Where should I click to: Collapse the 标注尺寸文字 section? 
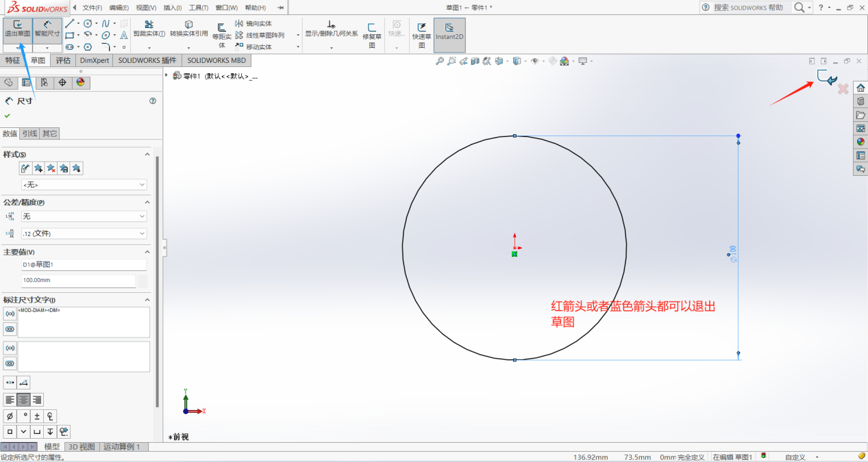(147, 300)
